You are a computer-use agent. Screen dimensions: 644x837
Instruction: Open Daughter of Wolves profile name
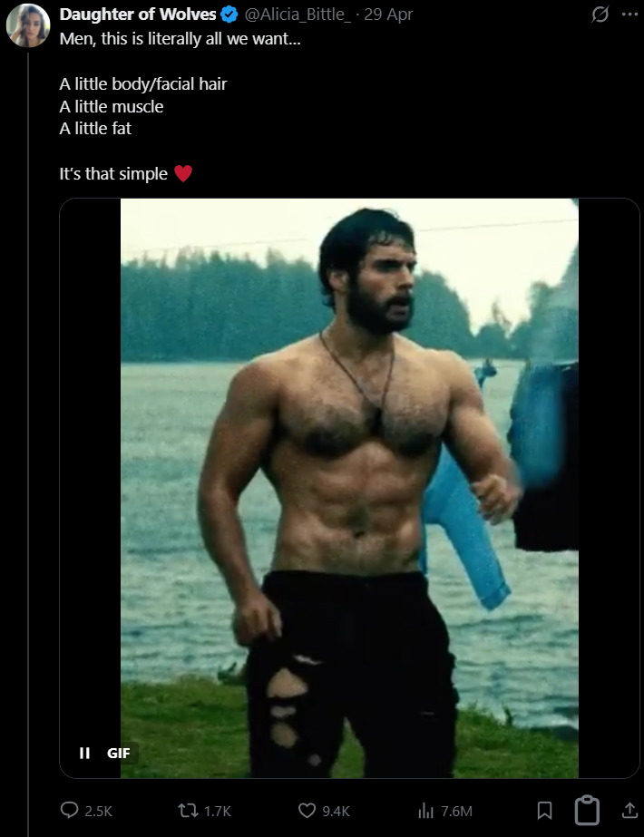coord(138,15)
